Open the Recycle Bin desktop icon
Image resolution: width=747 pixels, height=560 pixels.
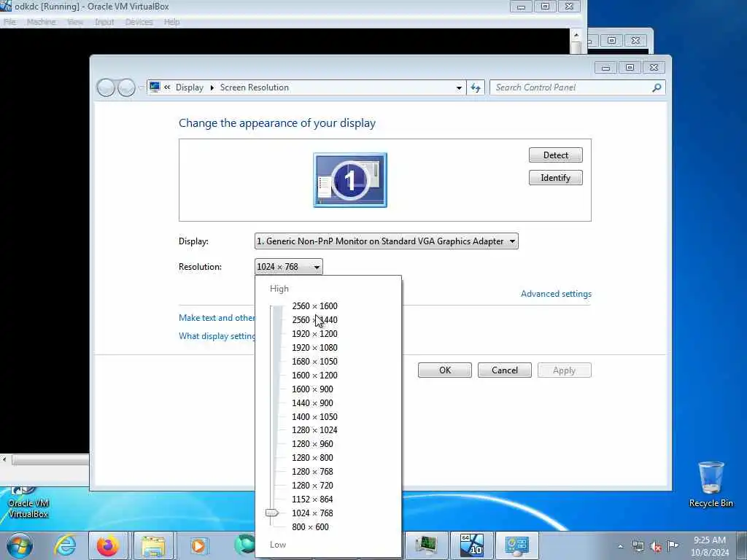click(x=711, y=484)
